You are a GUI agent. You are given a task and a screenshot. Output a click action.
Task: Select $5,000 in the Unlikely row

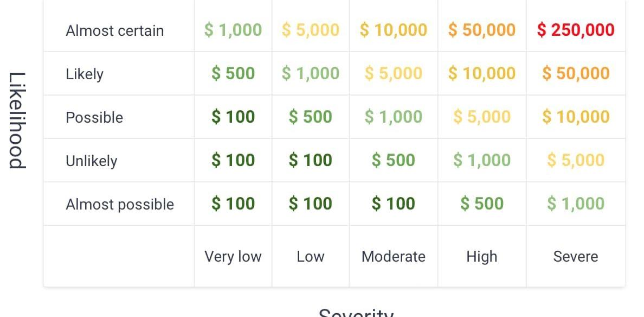coord(575,160)
